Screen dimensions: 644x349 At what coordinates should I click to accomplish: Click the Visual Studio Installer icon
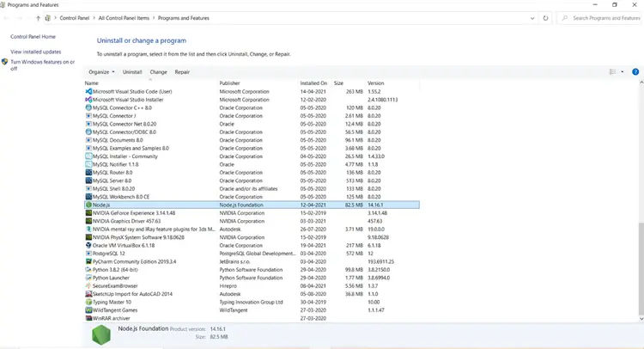pos(88,100)
